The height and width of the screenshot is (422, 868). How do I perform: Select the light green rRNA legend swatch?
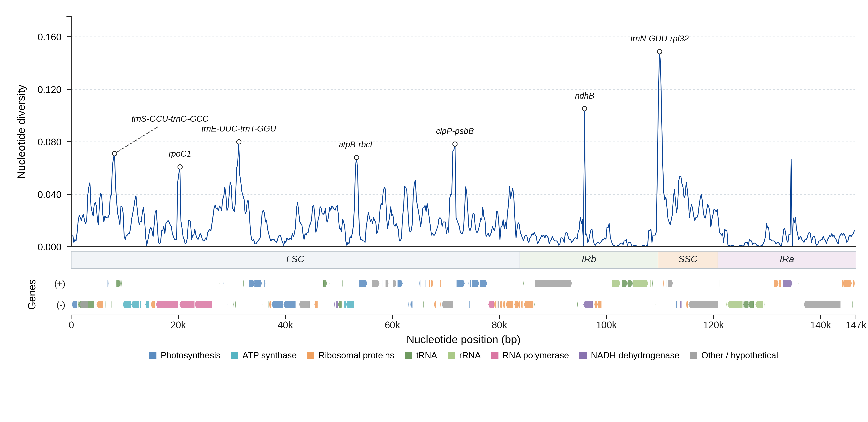(x=451, y=355)
